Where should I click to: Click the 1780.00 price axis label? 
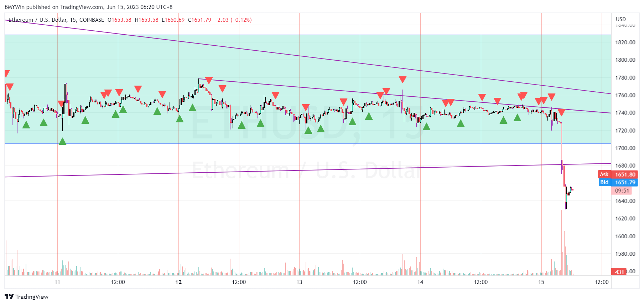[x=625, y=78]
